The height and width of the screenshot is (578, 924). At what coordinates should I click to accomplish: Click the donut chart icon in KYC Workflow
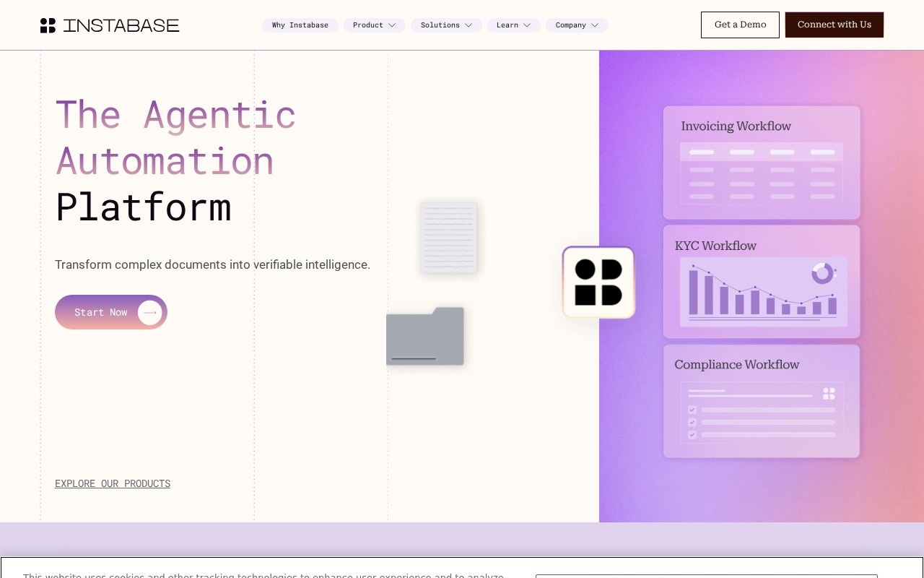[x=822, y=273]
